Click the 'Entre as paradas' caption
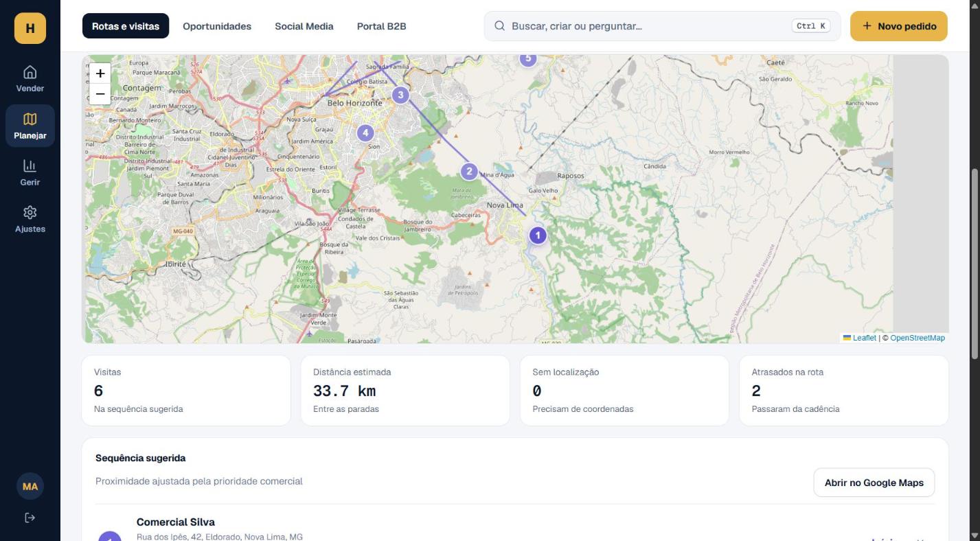The image size is (980, 541). 346,409
